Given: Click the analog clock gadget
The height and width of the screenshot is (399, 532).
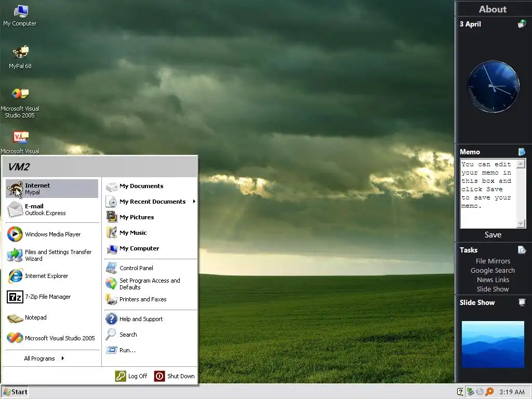Looking at the screenshot, I should [x=494, y=87].
